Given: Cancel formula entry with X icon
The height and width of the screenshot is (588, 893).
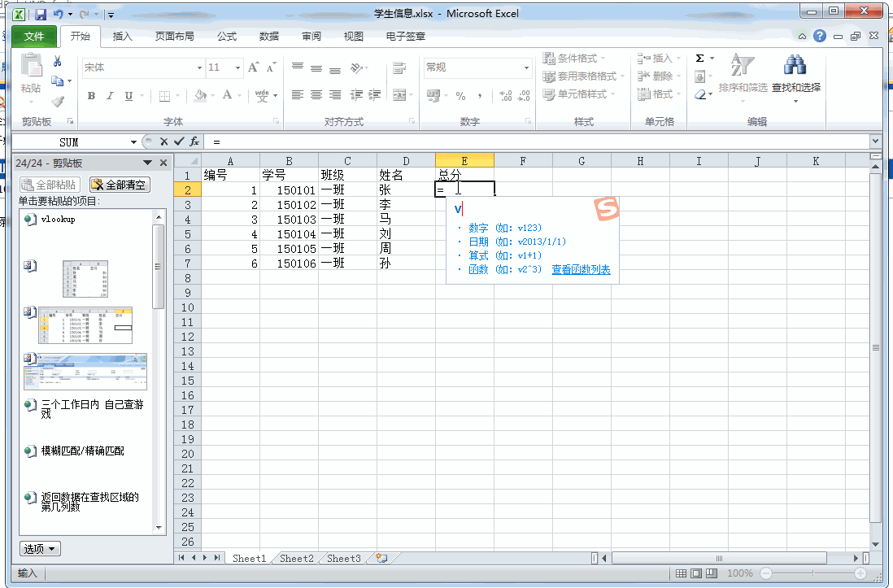Looking at the screenshot, I should click(164, 142).
